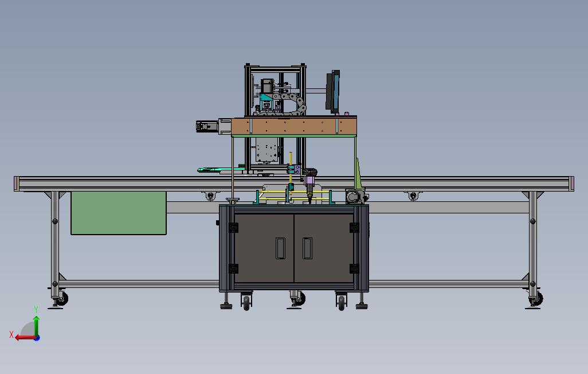Select the right cabinet door handle
The width and height of the screenshot is (588, 374).
click(x=307, y=248)
